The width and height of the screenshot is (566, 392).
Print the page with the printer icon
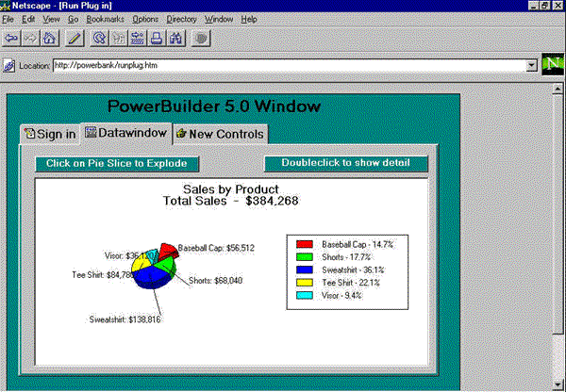click(157, 39)
